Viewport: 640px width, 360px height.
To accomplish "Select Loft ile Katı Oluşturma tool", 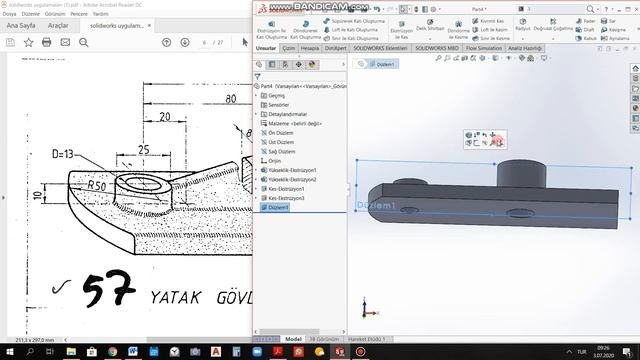I will pyautogui.click(x=351, y=30).
